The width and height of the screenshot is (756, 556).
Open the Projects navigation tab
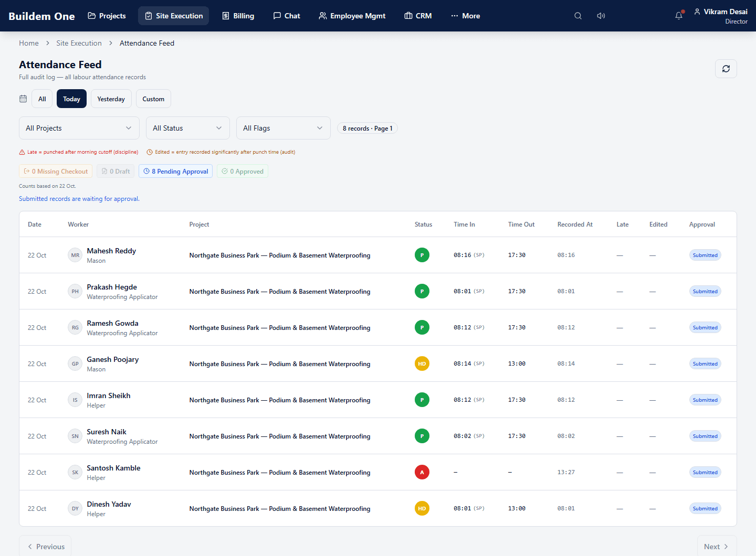(107, 16)
